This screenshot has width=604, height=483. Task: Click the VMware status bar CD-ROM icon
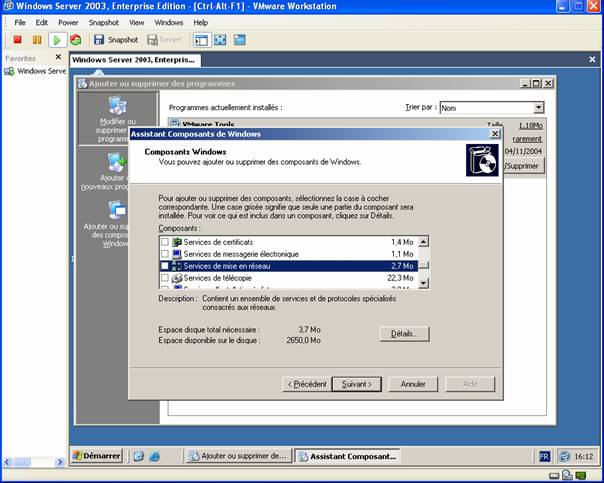(567, 475)
